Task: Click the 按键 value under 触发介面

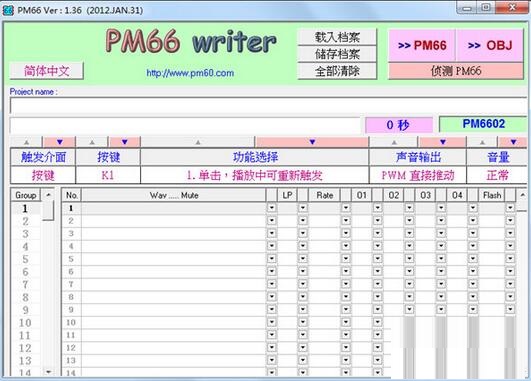Action: [43, 175]
